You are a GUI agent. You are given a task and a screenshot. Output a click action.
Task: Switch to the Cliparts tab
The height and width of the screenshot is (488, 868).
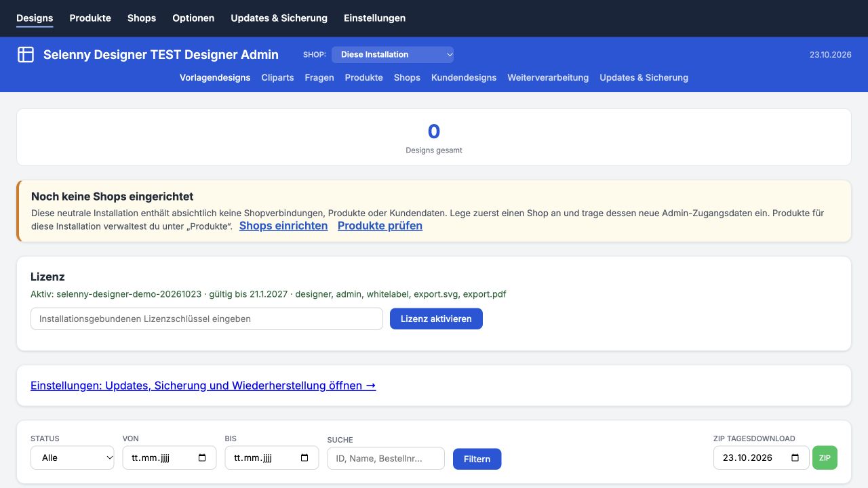[278, 78]
